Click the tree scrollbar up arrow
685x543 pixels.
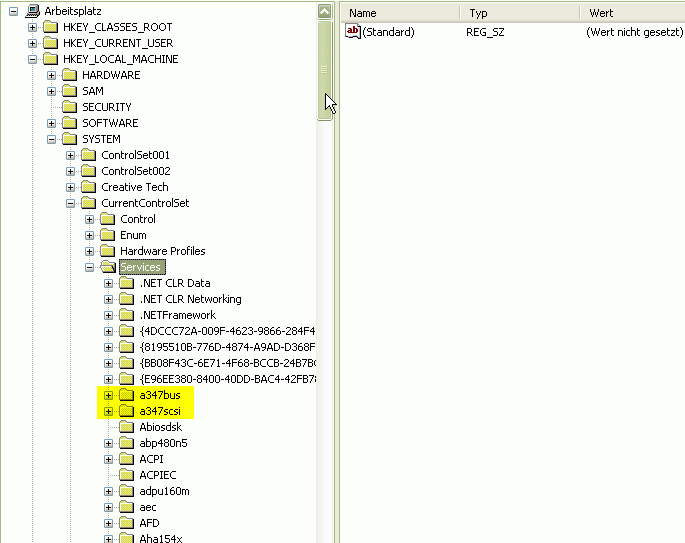pyautogui.click(x=324, y=11)
